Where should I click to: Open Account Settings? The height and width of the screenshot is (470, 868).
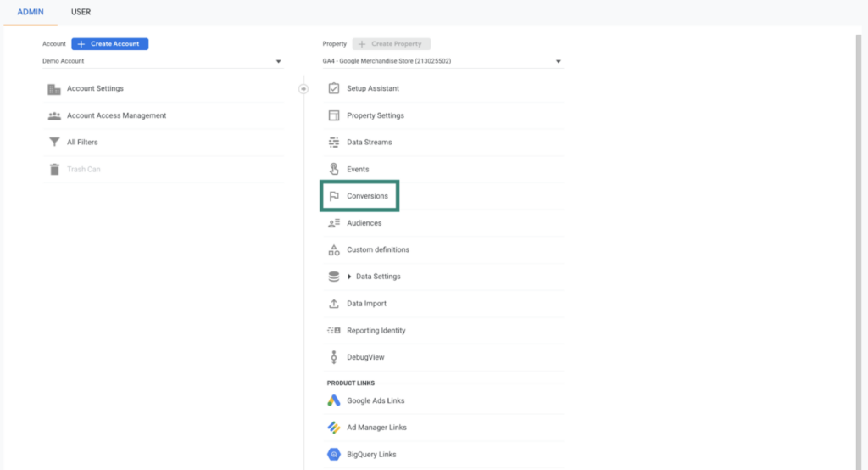click(95, 88)
